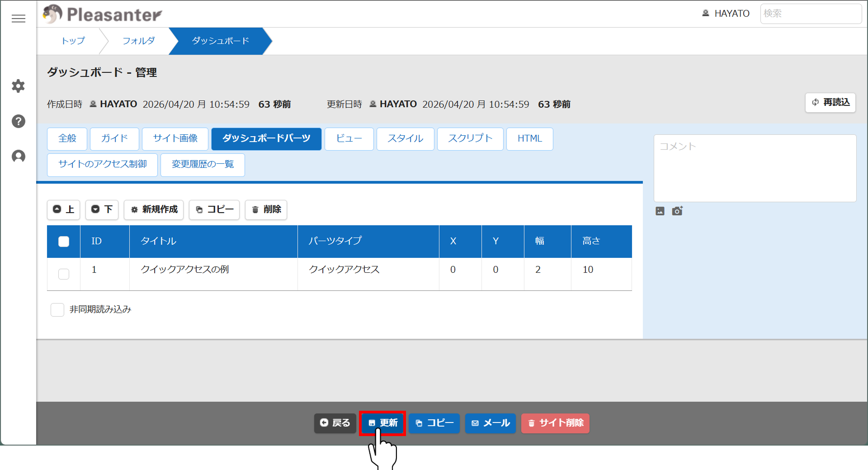Click the 再読込 reload button
The height and width of the screenshot is (470, 868).
830,103
